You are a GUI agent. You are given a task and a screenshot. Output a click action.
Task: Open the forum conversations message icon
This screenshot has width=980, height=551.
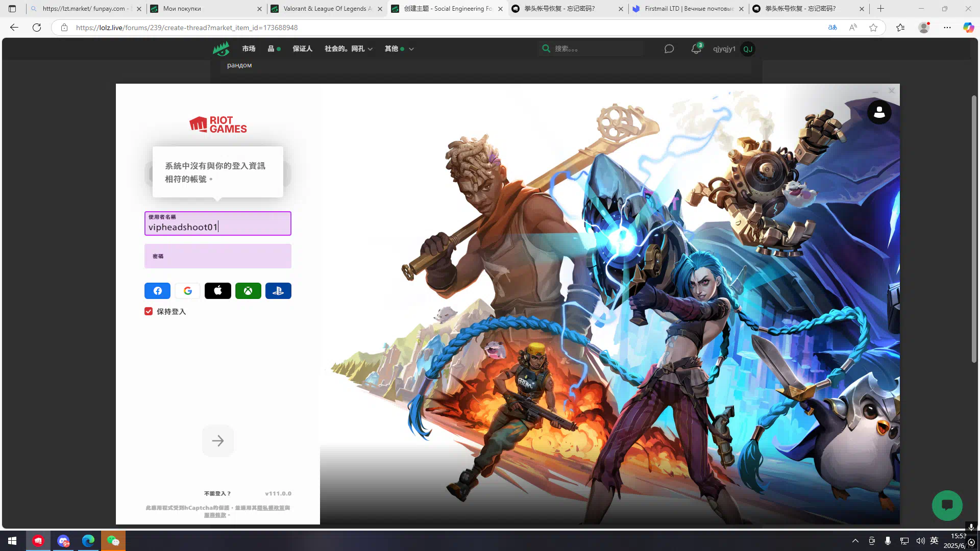coord(669,49)
